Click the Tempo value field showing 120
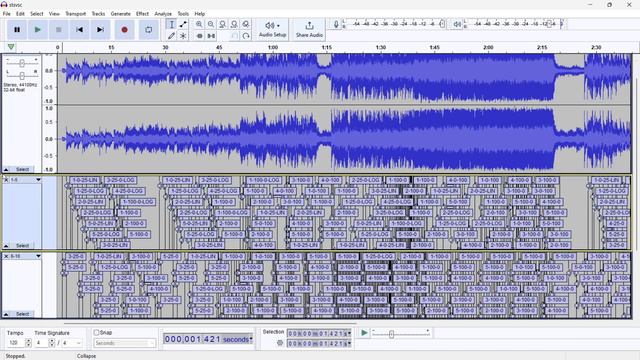Screen dimensions: 640x360 point(16,343)
